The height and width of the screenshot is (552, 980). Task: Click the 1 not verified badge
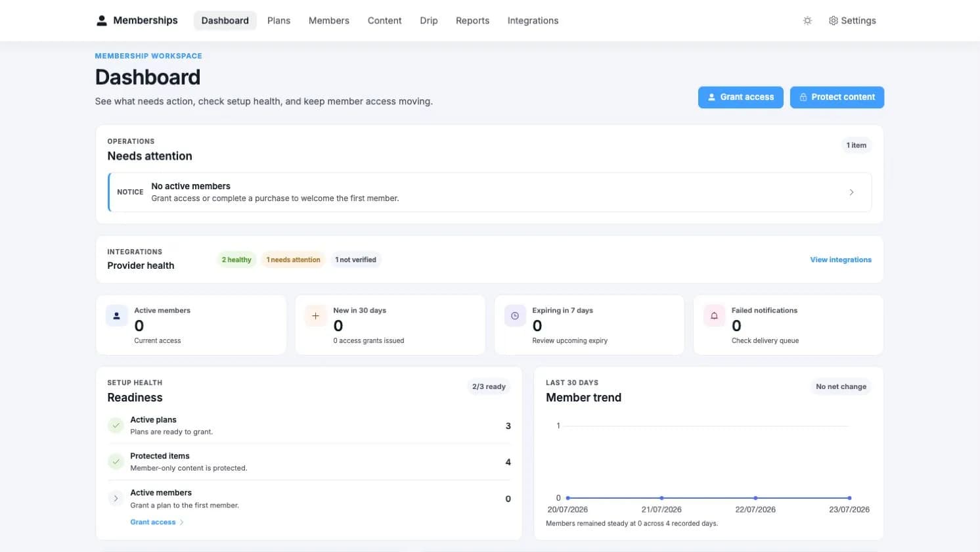(355, 260)
